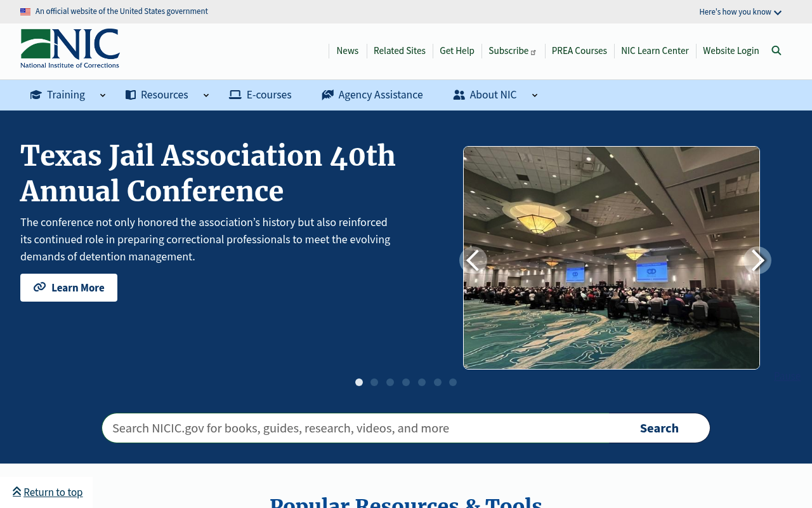812x508 pixels.
Task: Go to NIC Learn Center
Action: 655,51
